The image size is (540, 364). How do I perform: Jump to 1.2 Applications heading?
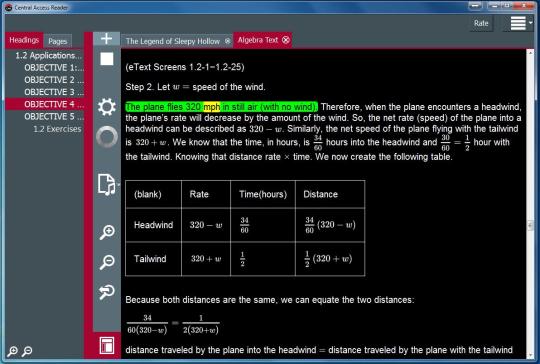(x=49, y=55)
